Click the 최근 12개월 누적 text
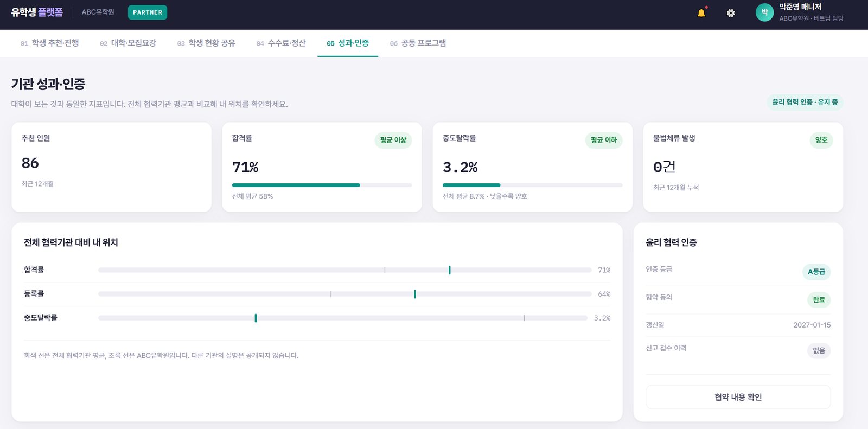 point(676,188)
